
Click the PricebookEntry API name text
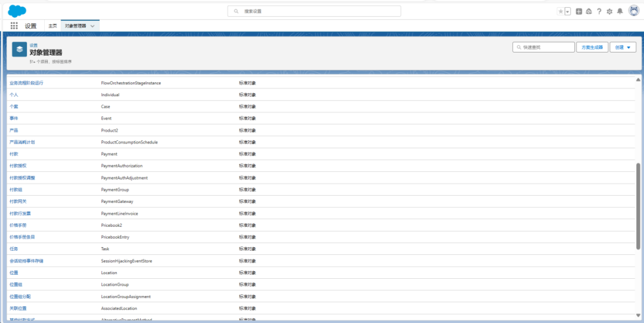click(x=116, y=238)
